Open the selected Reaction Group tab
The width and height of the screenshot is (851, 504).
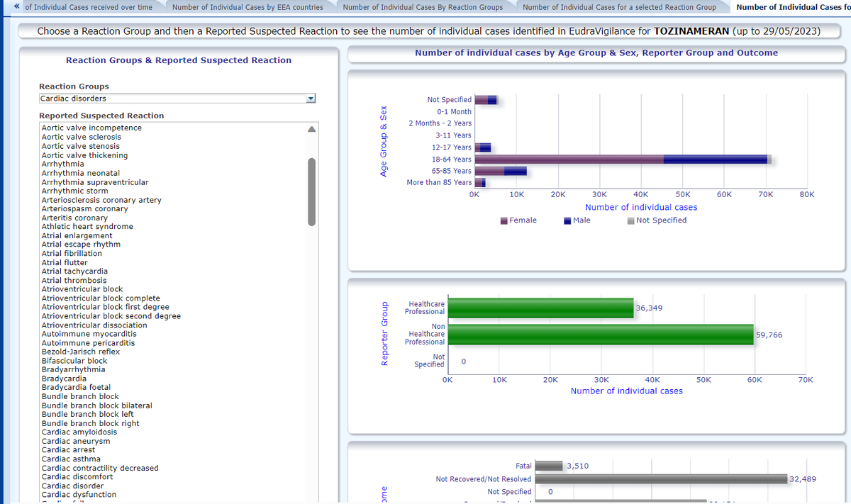point(619,7)
